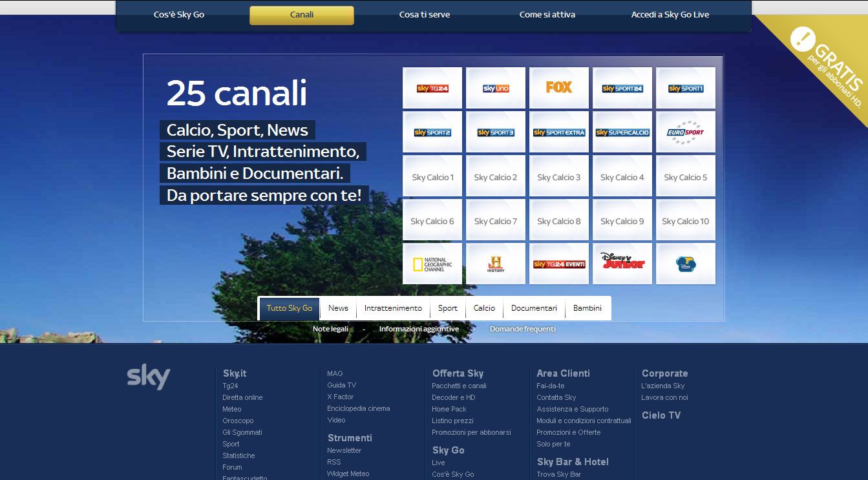Select the History channel logo
The image size is (868, 480).
point(496,264)
